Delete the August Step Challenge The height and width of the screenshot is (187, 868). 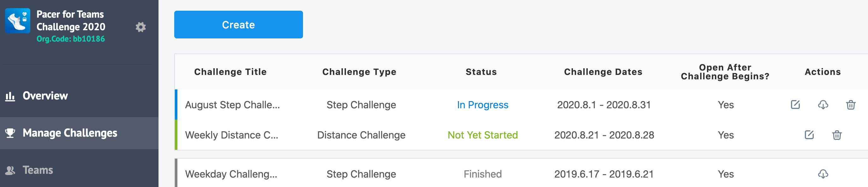click(x=850, y=105)
